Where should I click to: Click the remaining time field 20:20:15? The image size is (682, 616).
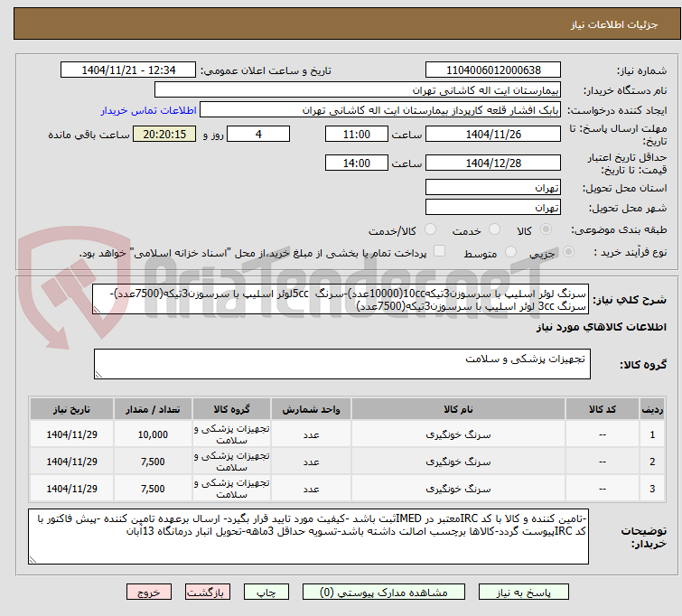[164, 134]
